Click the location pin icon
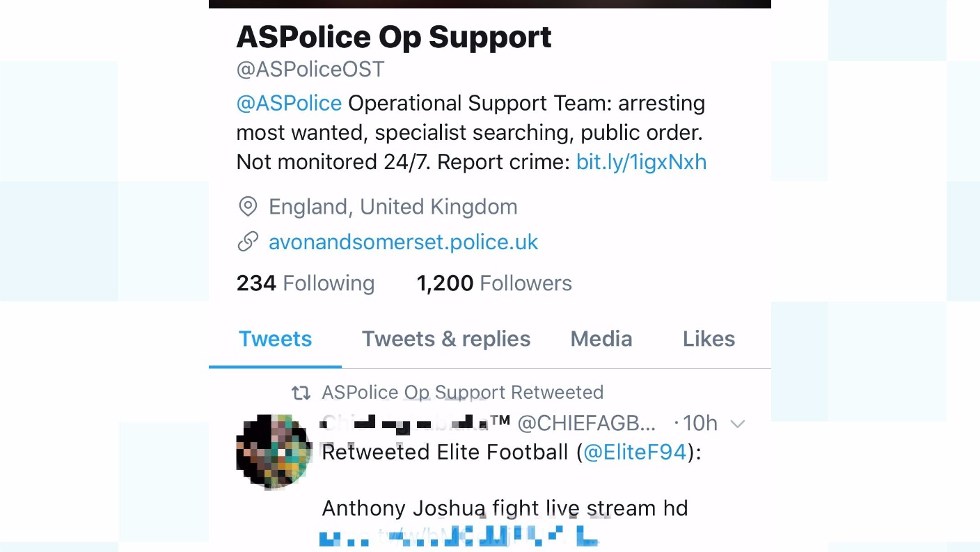 coord(247,207)
